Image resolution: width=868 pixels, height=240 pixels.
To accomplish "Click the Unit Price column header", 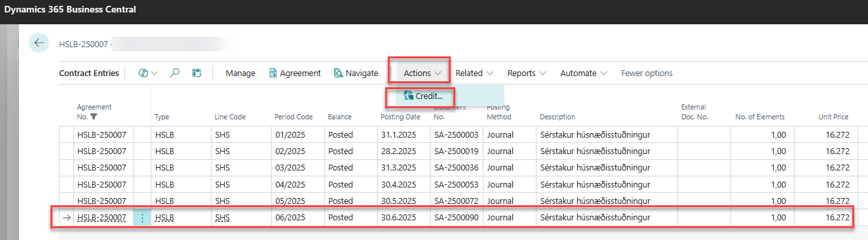I will (x=833, y=117).
